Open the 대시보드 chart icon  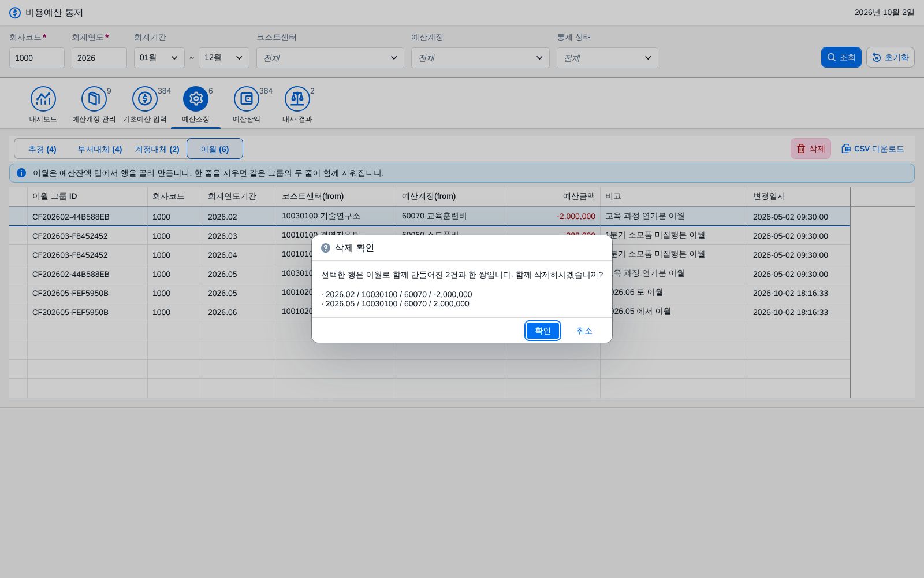[x=43, y=99]
